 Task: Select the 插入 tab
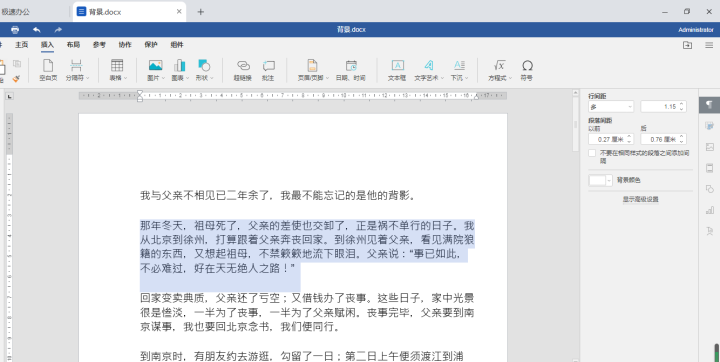click(47, 45)
